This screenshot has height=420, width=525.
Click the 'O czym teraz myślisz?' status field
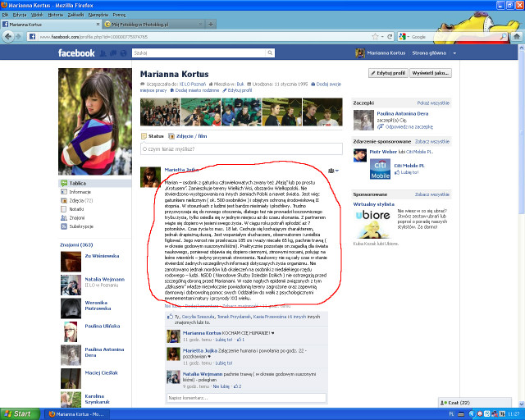[241, 149]
